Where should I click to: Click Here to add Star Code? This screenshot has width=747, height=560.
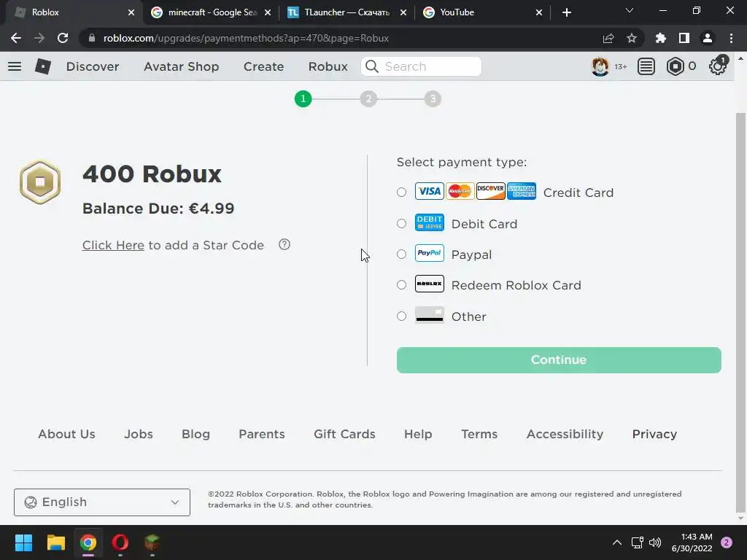[x=113, y=245]
